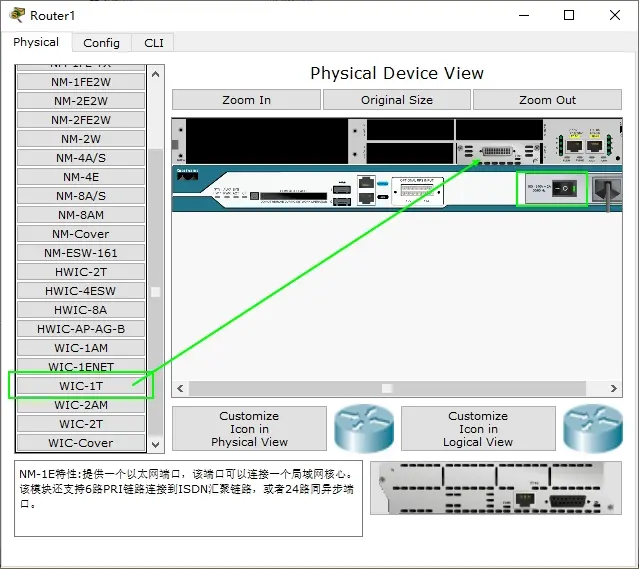Open Customize Icon in Physical View
The image size is (639, 569).
click(249, 429)
